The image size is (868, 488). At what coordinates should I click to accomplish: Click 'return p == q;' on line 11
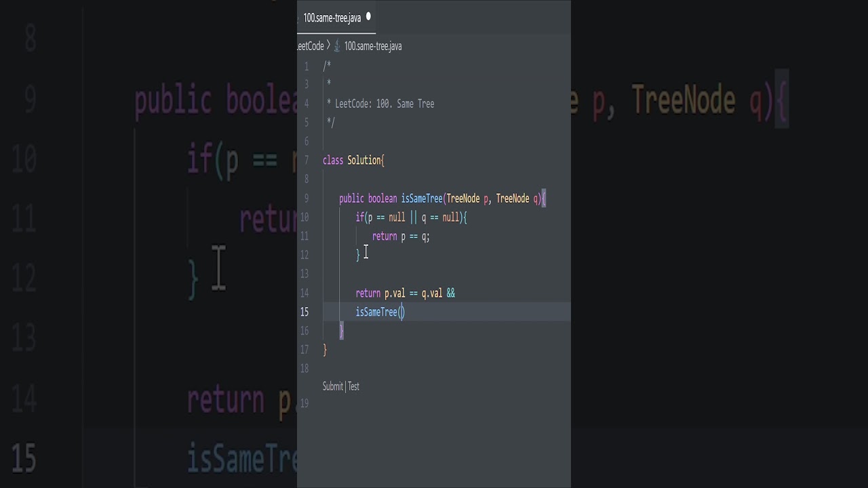[x=401, y=237]
